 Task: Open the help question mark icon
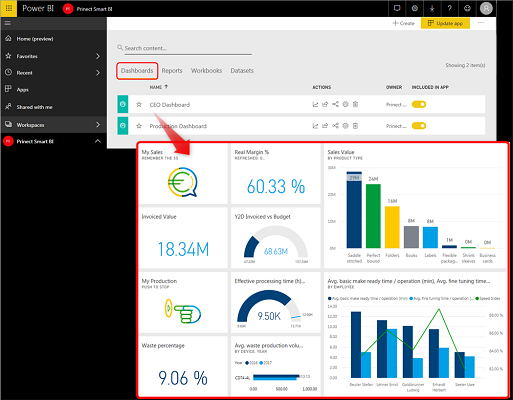450,8
